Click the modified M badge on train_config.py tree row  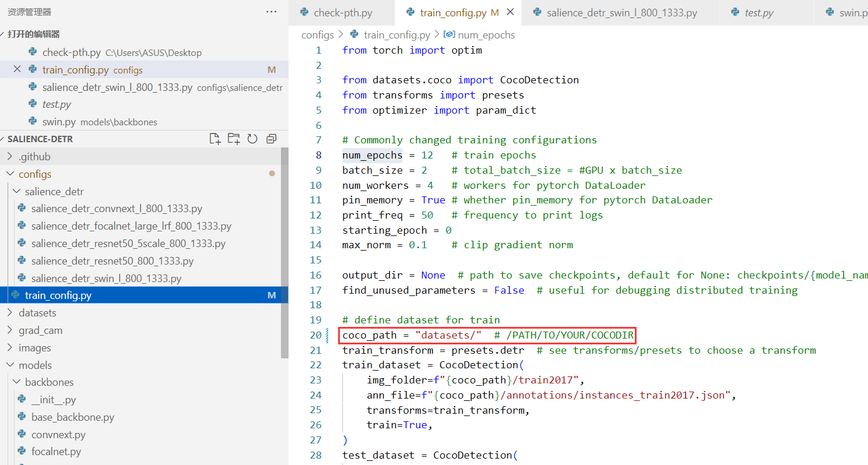point(272,295)
